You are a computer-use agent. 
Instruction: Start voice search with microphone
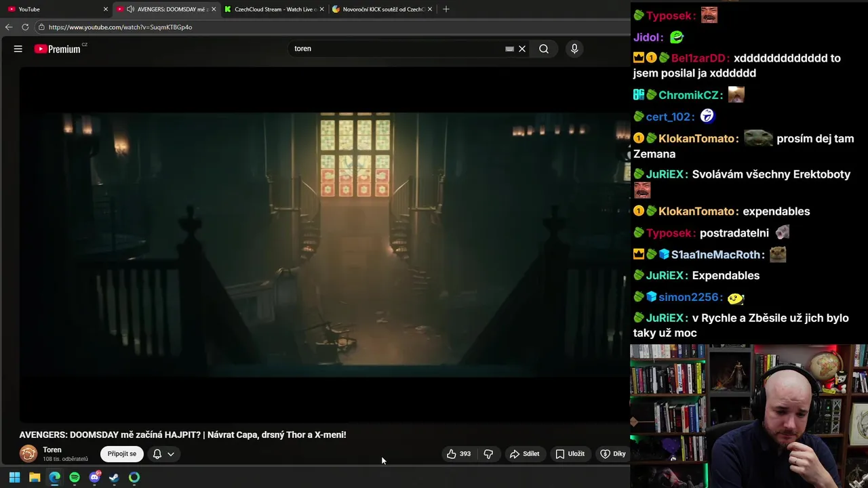574,49
